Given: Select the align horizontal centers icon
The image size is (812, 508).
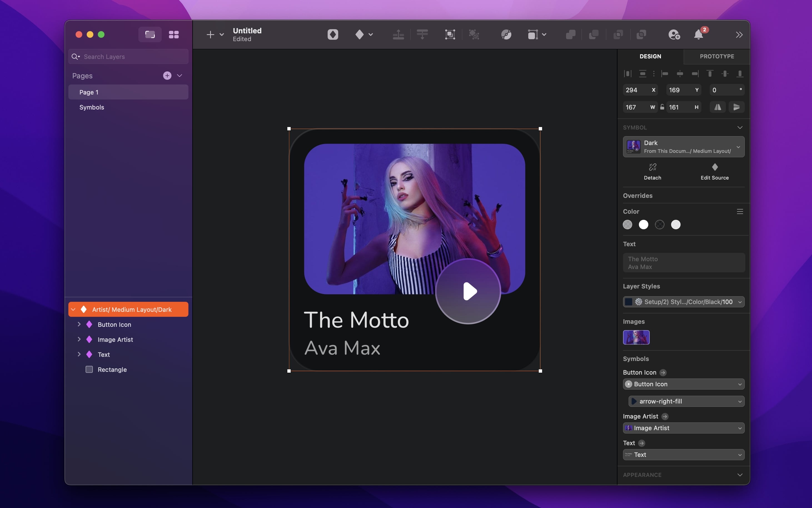Looking at the screenshot, I should click(680, 73).
